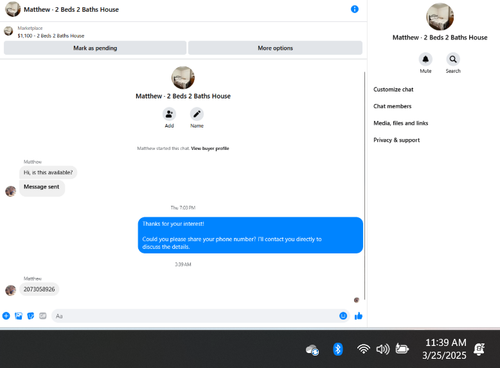500x368 pixels.
Task: Choose a sticker using the sticker icon
Action: pyautogui.click(x=31, y=316)
